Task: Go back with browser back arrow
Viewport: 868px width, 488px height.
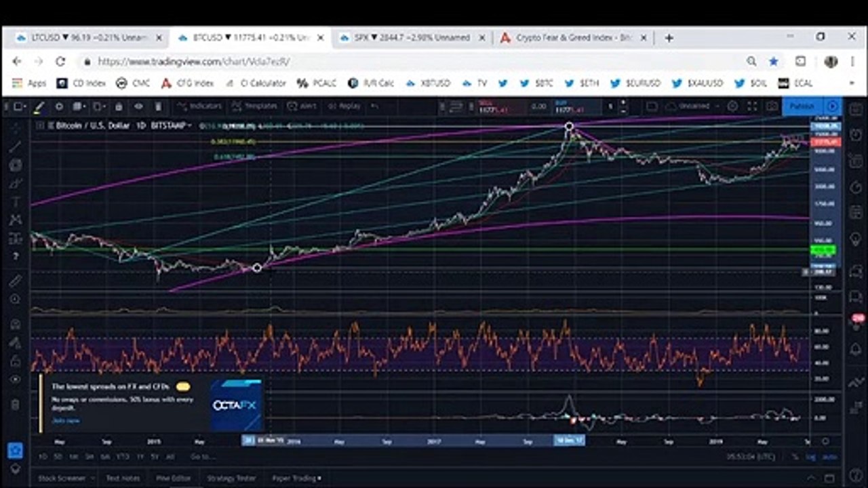Action: tap(17, 61)
